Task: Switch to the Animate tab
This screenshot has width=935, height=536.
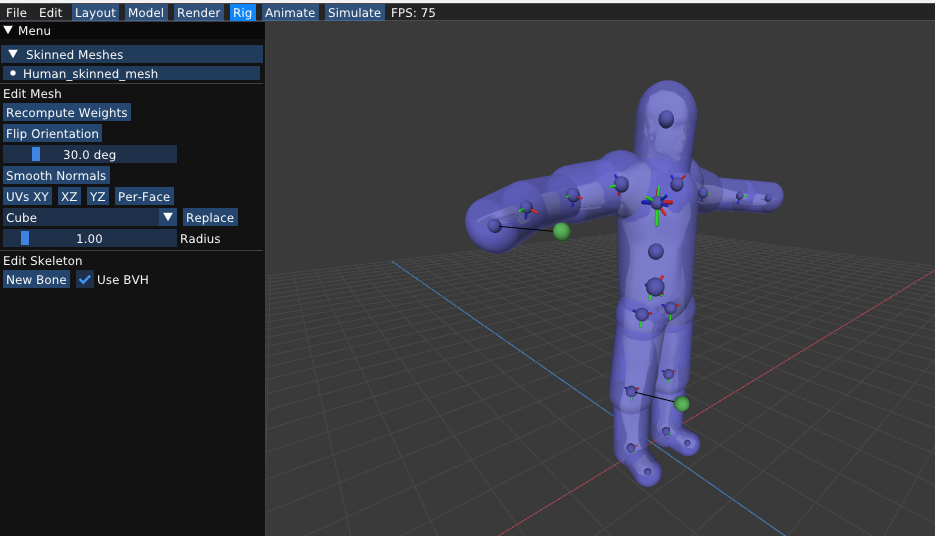Action: [x=290, y=13]
